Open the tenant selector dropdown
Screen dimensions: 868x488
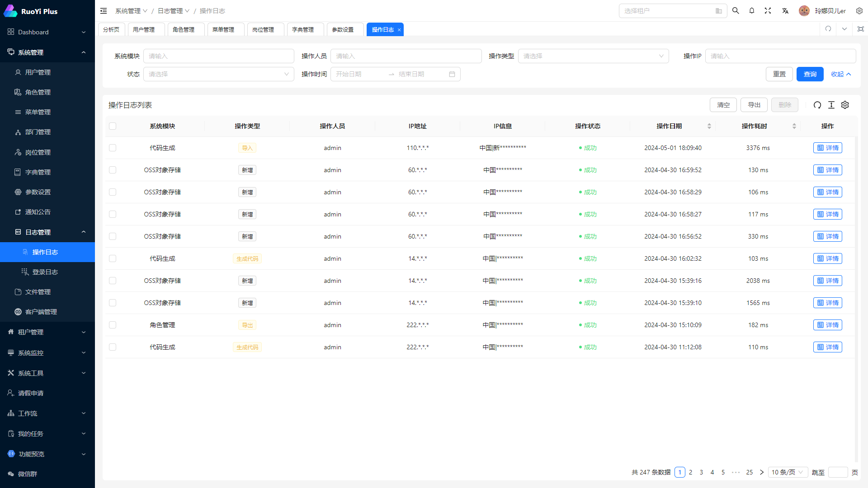pyautogui.click(x=673, y=11)
